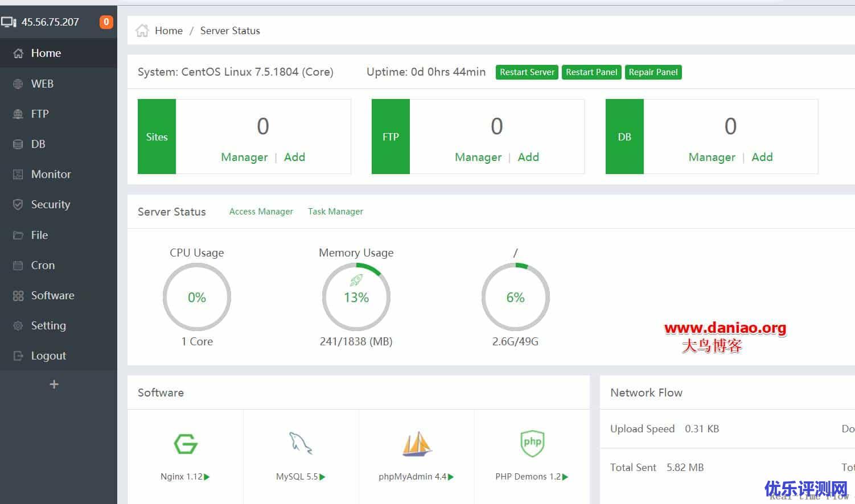The image size is (855, 504).
Task: Select Monitor in the sidebar
Action: point(59,174)
